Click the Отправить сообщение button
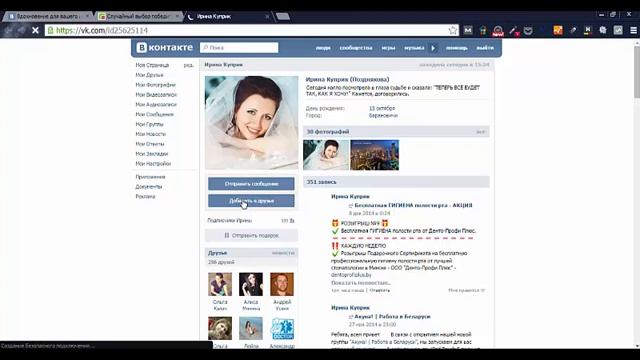The width and height of the screenshot is (640, 360). point(251,184)
